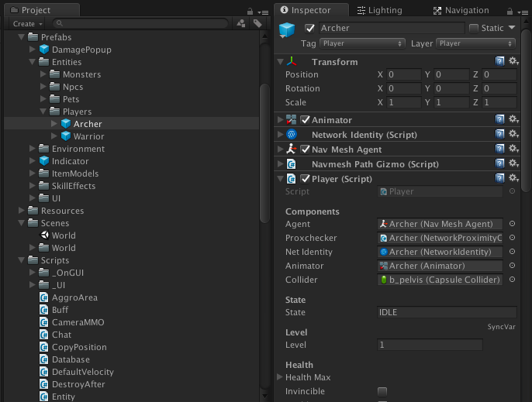Image resolution: width=532 pixels, height=402 pixels.
Task: Select the SkillEffects folder
Action: point(73,186)
